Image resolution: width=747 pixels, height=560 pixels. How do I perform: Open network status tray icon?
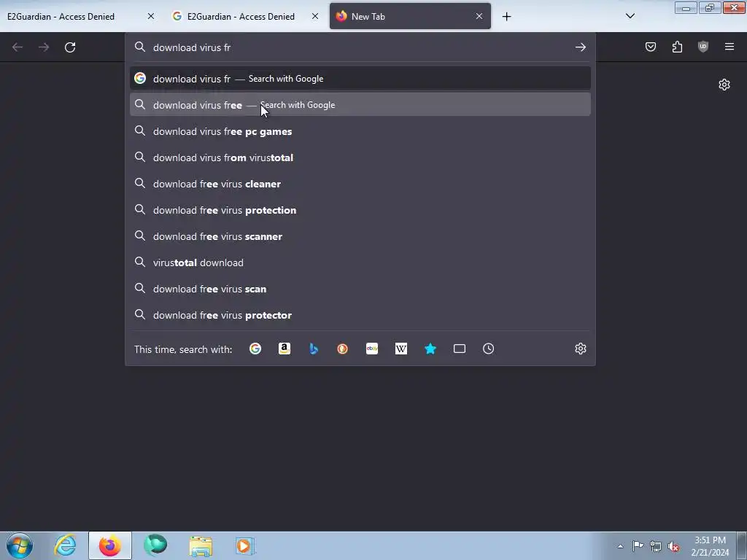(656, 546)
